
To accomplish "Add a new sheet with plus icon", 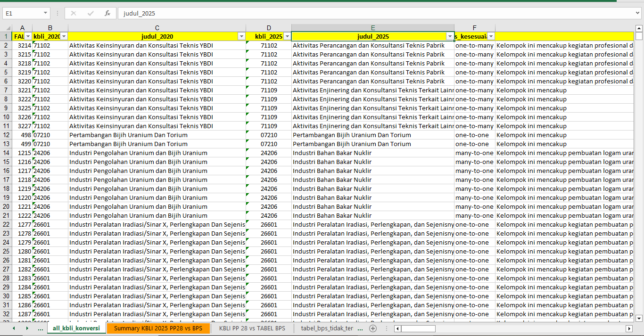I will [373, 328].
